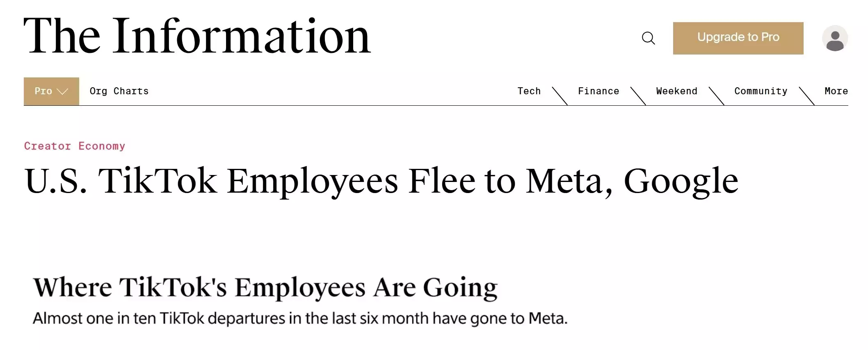Viewport: 868px width, 350px height.
Task: Click the slash divider right of Finance
Action: (x=638, y=96)
